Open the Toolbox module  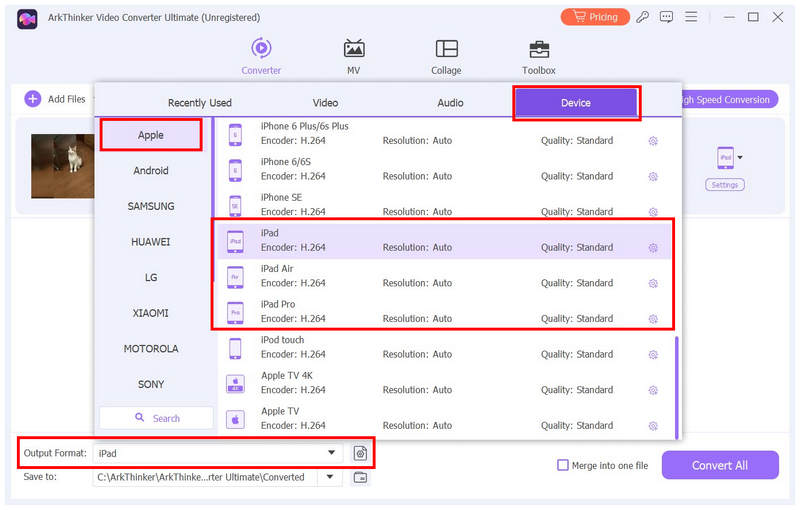click(x=539, y=56)
